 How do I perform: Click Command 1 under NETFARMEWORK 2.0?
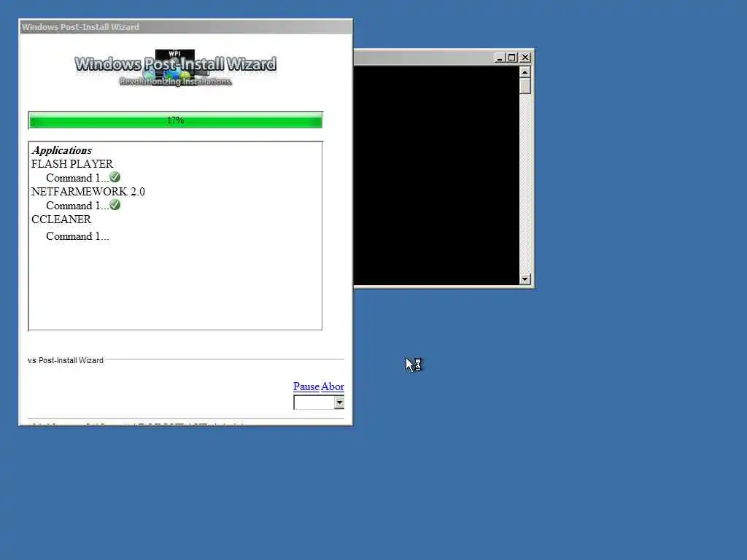[x=77, y=206]
